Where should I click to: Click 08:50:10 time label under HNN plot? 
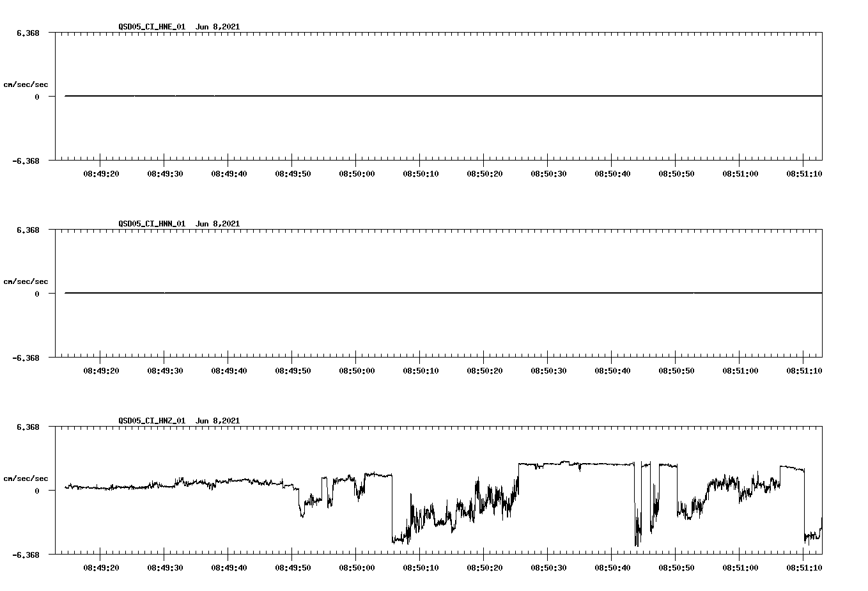click(421, 371)
